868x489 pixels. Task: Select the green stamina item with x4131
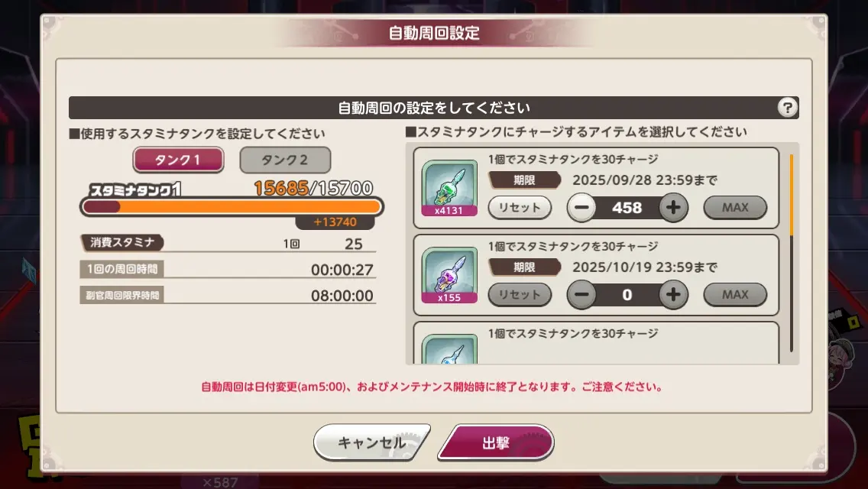pyautogui.click(x=449, y=188)
